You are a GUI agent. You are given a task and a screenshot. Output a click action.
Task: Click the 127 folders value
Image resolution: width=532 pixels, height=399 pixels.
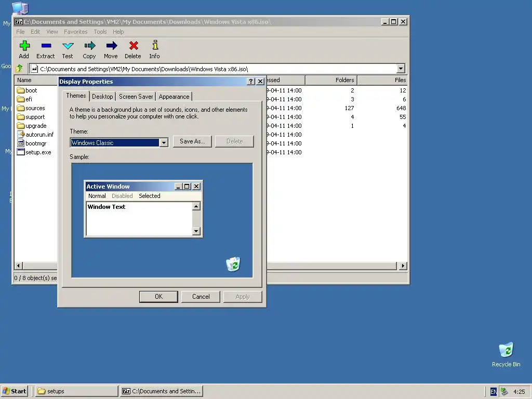pos(349,108)
